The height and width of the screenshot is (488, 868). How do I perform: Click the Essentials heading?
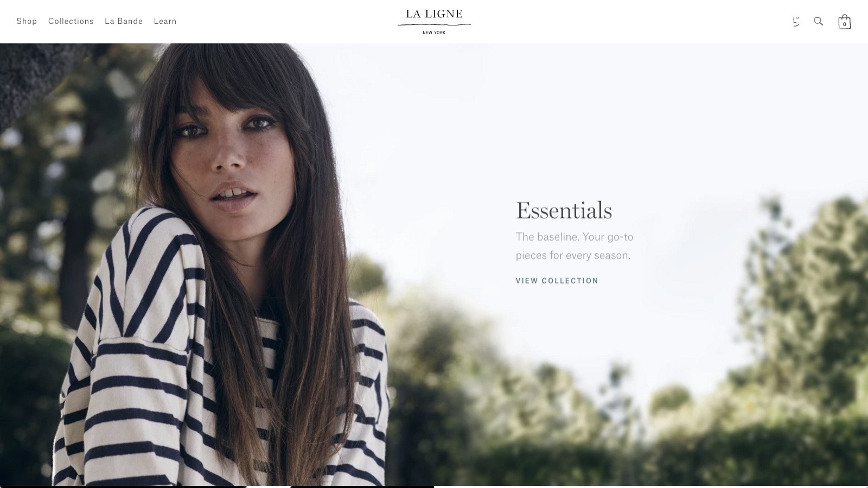click(x=564, y=210)
